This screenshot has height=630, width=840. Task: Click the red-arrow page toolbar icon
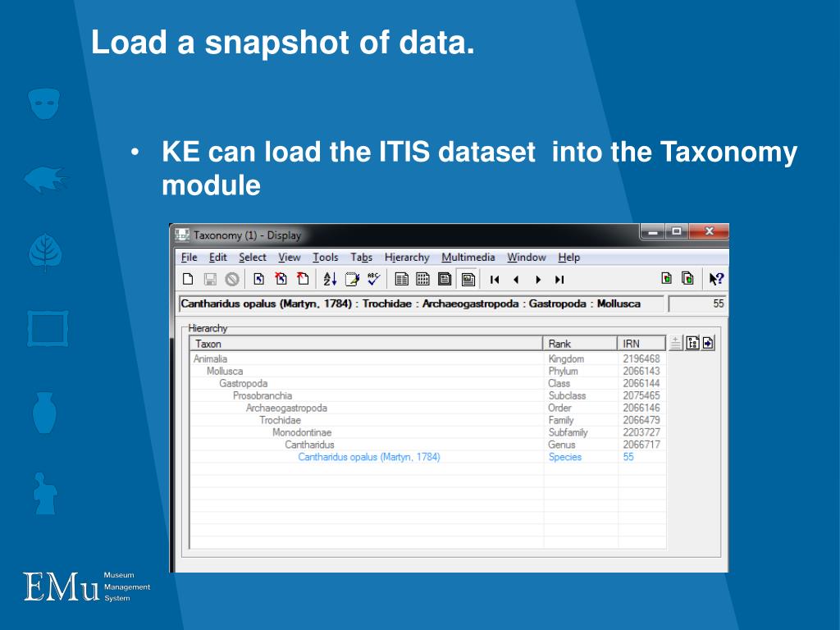click(304, 279)
